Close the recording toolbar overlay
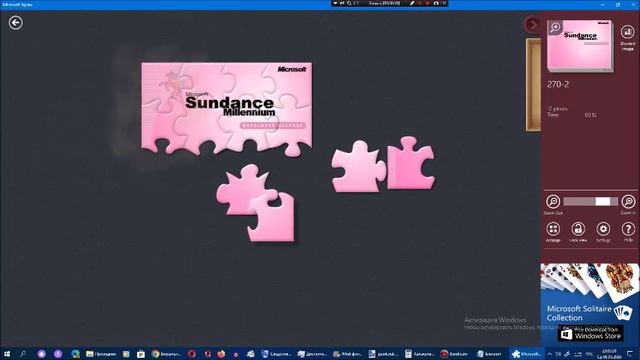The width and height of the screenshot is (640, 360). click(444, 3)
